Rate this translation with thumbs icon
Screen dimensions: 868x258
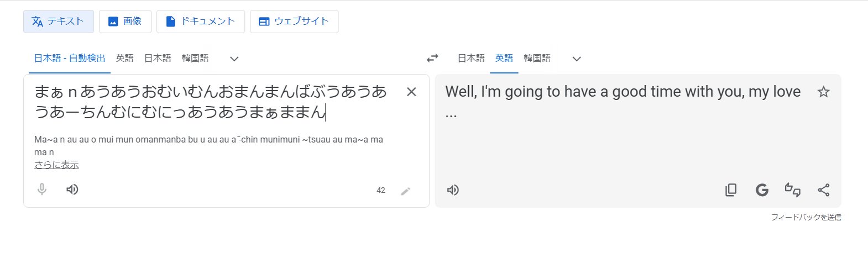point(792,190)
